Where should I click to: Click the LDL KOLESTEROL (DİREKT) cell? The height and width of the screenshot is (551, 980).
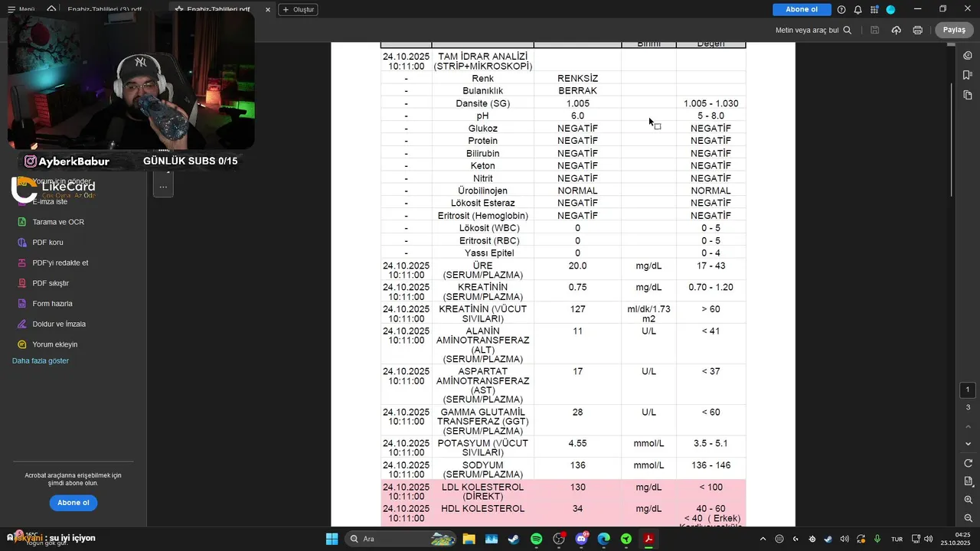point(482,491)
